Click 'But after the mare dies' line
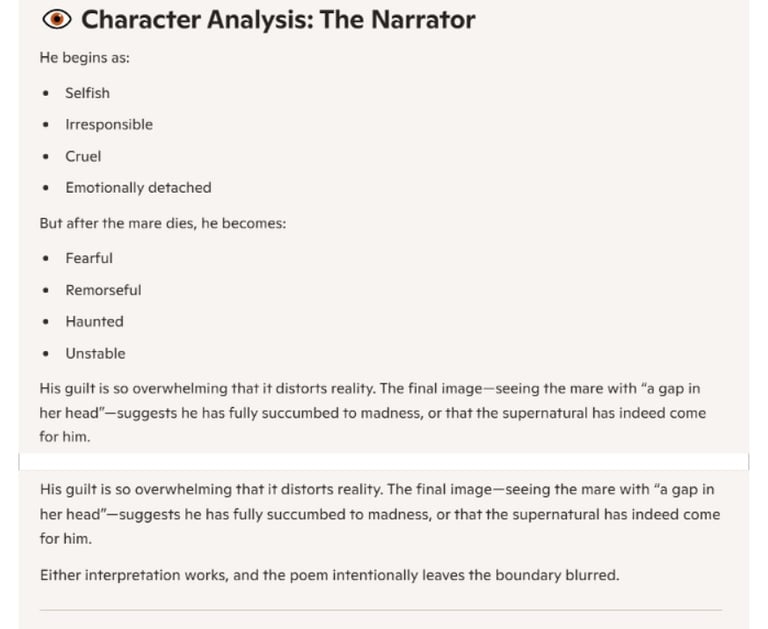768x629 pixels. click(163, 223)
